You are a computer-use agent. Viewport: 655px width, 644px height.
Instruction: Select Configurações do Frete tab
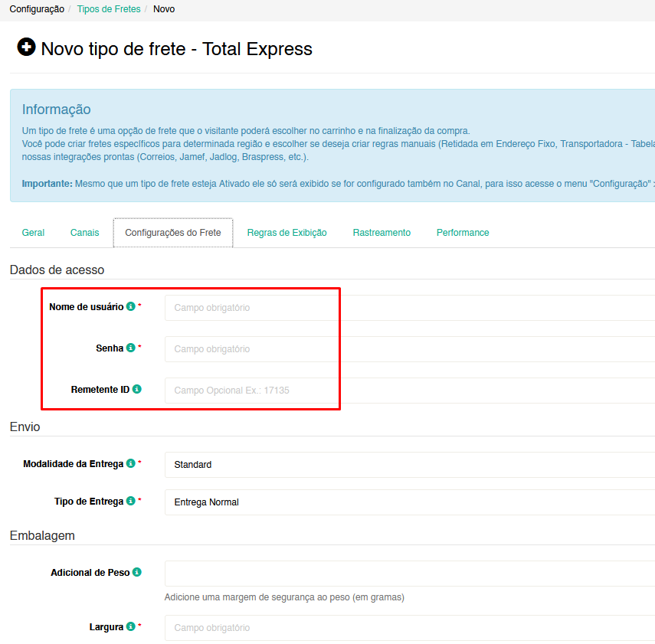173,233
